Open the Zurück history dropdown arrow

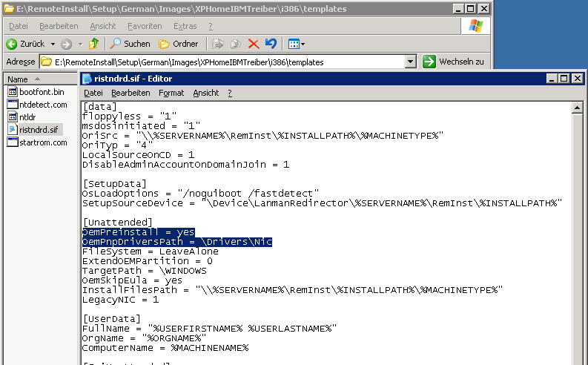coord(53,44)
